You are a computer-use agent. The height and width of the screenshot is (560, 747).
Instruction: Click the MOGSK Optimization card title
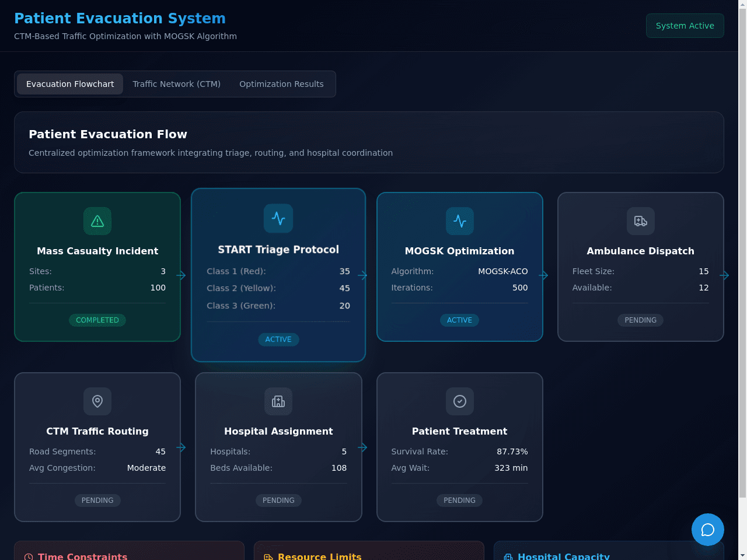(460, 251)
